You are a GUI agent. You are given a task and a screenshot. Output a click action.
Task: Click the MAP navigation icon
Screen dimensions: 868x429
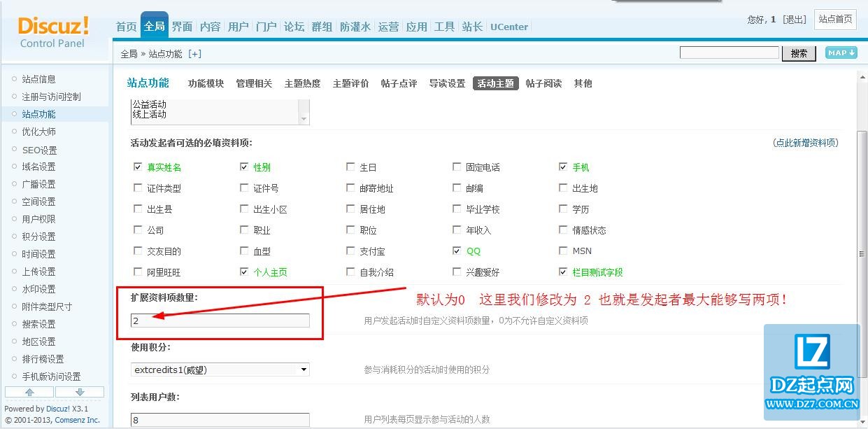pos(841,53)
